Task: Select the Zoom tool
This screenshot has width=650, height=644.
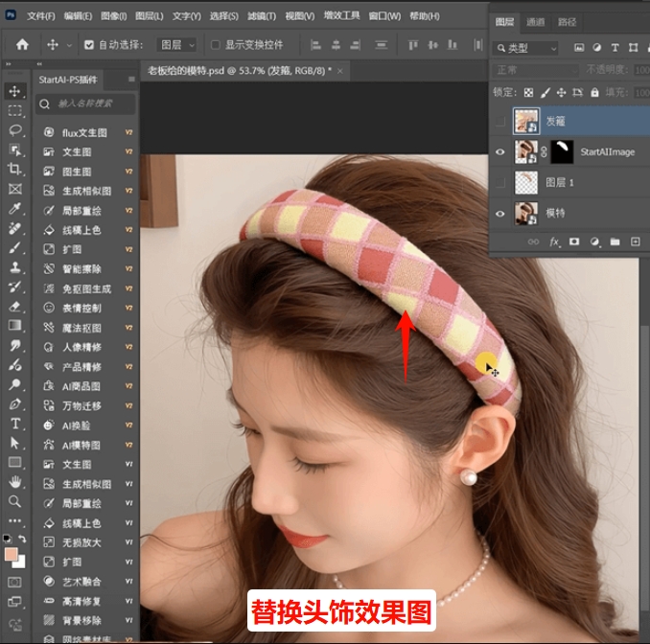Action: click(x=15, y=501)
